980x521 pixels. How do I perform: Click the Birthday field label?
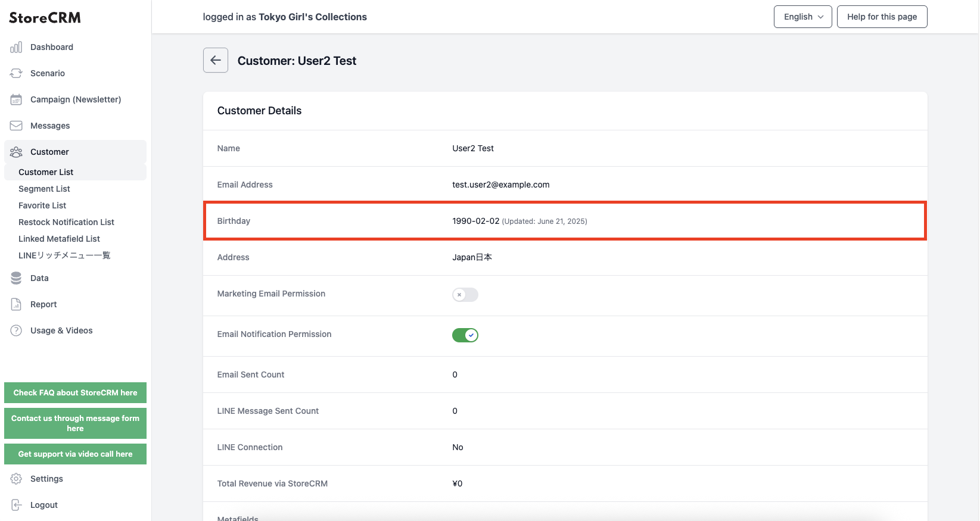234,221
